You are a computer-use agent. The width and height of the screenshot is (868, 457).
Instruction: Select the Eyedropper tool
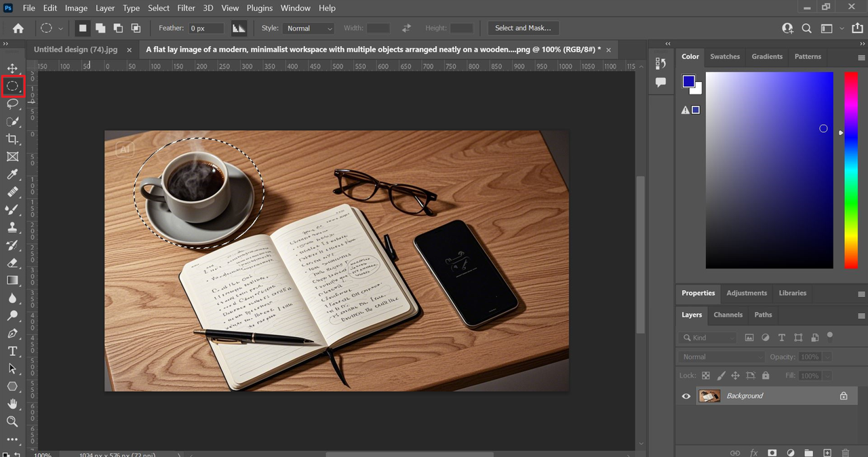[x=12, y=174]
